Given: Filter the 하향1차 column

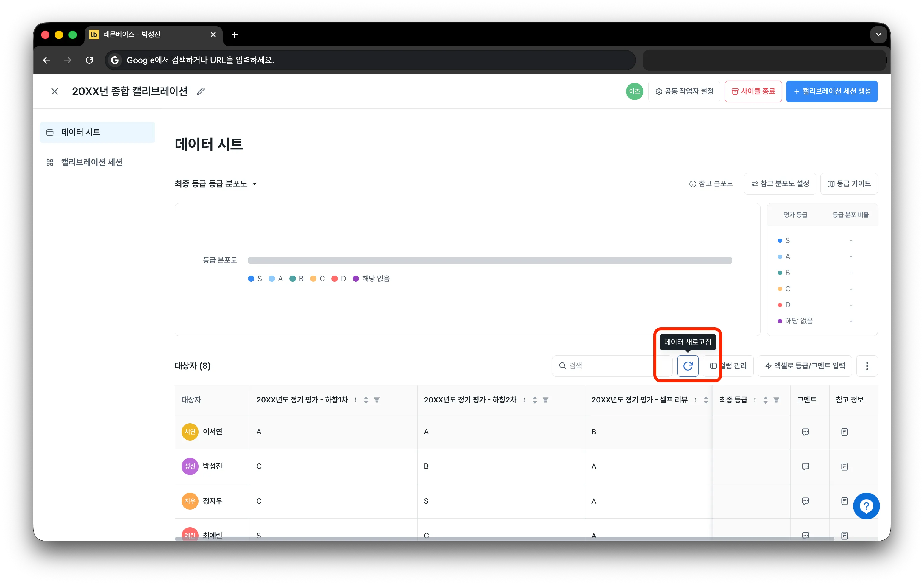Looking at the screenshot, I should click(x=377, y=400).
